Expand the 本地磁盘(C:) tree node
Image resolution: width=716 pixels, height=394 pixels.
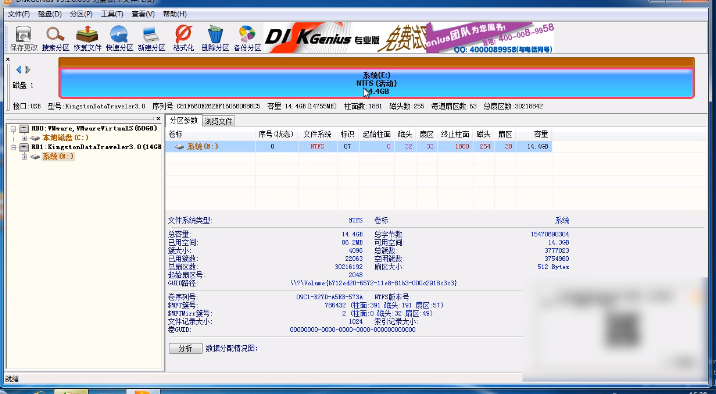[x=24, y=138]
